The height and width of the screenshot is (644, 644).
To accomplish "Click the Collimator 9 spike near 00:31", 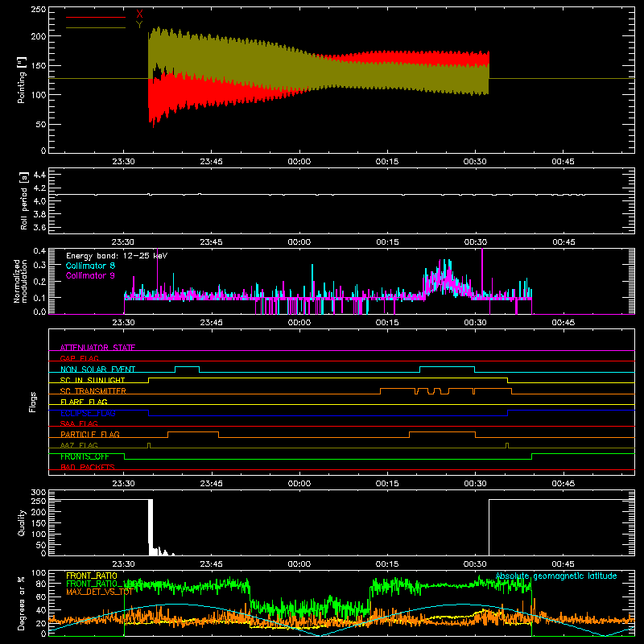I will click(x=482, y=273).
